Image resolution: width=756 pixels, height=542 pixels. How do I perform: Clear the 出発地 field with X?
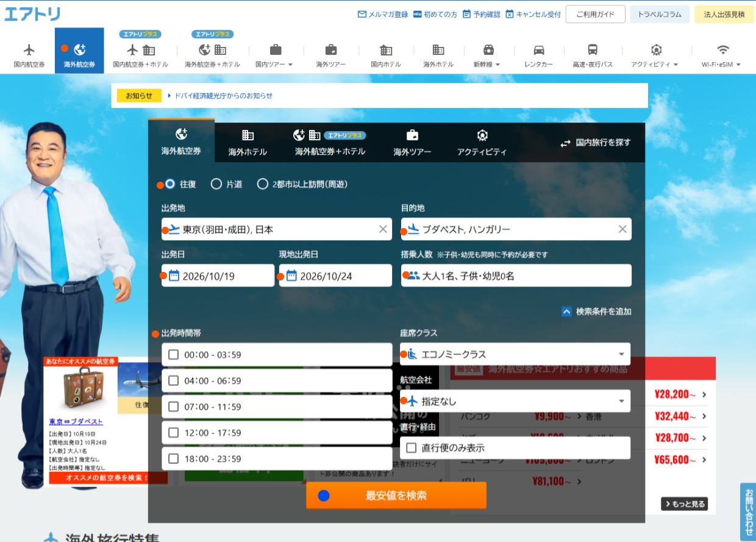tap(383, 229)
